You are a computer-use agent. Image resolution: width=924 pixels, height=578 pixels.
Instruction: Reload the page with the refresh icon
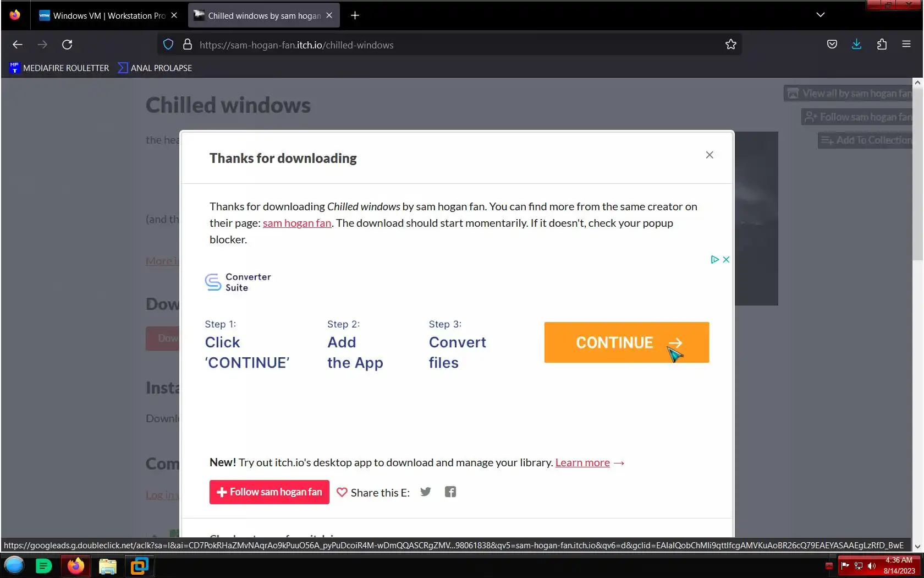click(x=67, y=45)
